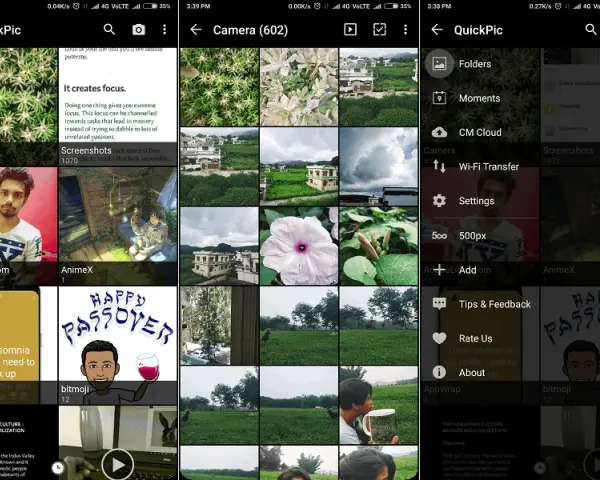Screen dimensions: 600x480
Task: Tap the search icon in left panel
Action: pyautogui.click(x=109, y=29)
